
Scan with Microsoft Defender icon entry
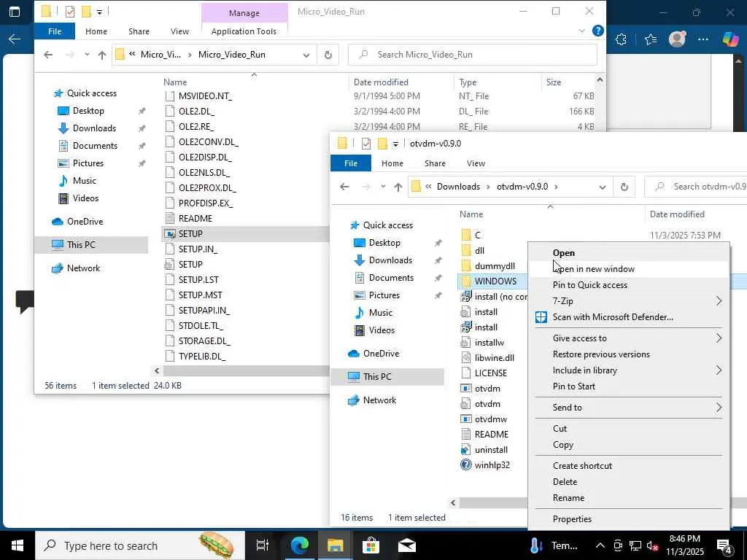628,317
